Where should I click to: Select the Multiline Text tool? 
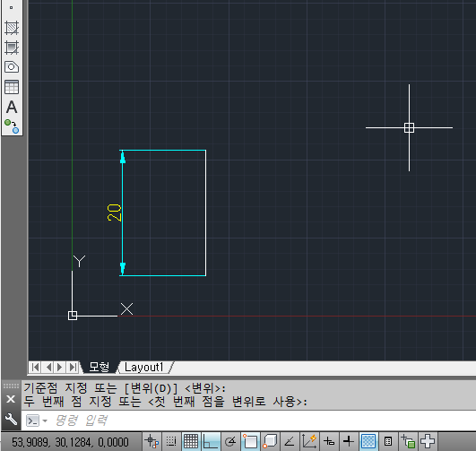pyautogui.click(x=12, y=107)
